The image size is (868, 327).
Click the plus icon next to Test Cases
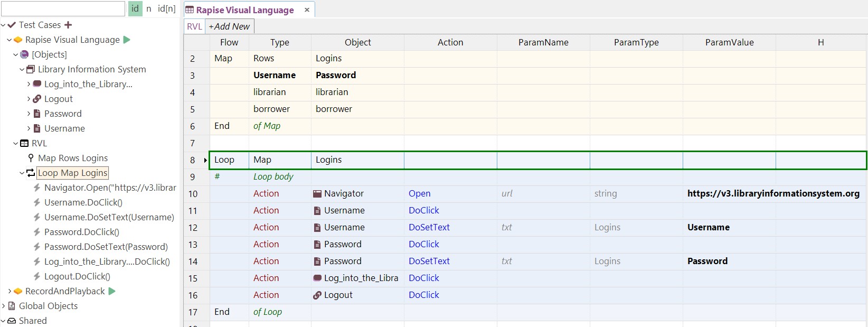click(x=68, y=25)
